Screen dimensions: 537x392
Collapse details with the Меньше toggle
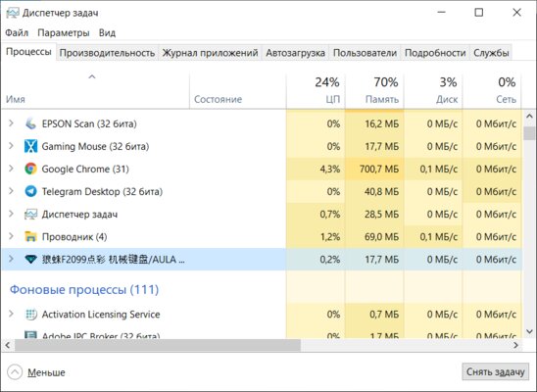tap(36, 372)
